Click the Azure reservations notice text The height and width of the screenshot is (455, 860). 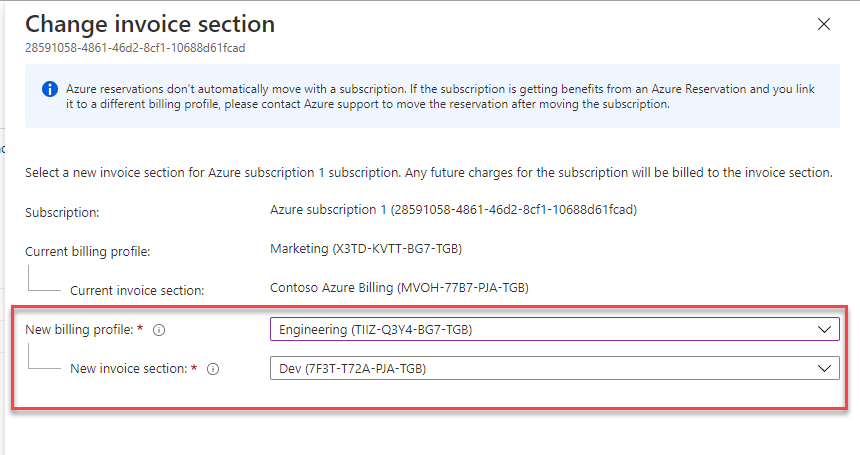[x=440, y=96]
